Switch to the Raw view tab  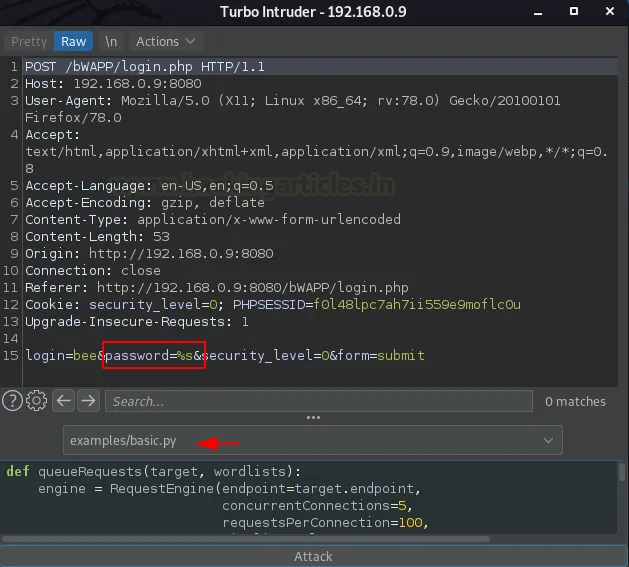pyautogui.click(x=73, y=41)
